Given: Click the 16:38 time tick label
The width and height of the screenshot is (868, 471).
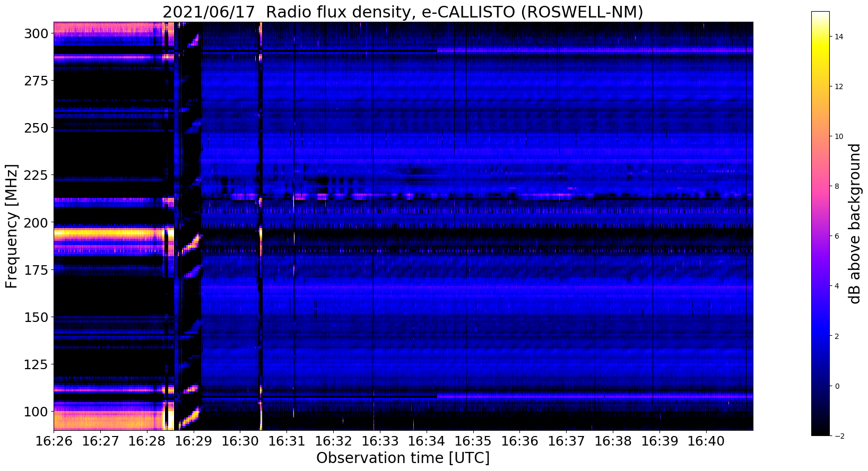Looking at the screenshot, I should pyautogui.click(x=613, y=441).
